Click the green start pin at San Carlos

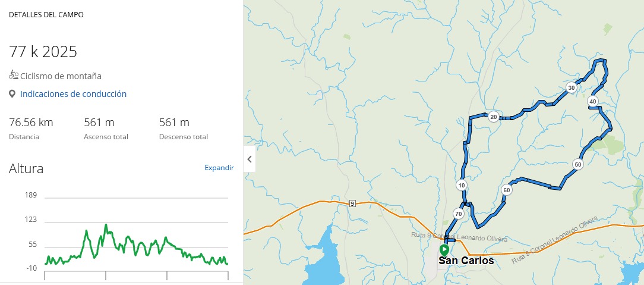point(444,250)
